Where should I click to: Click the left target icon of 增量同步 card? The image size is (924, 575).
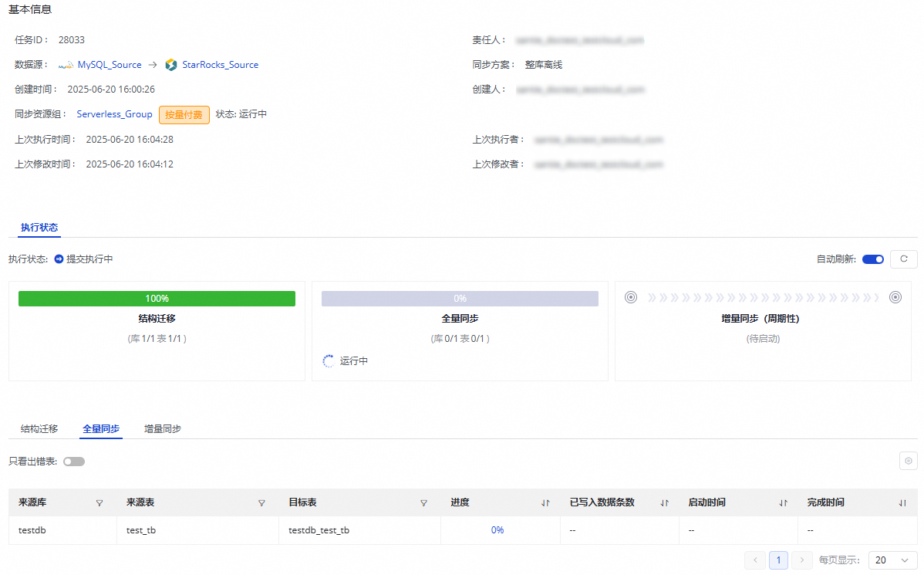point(631,297)
